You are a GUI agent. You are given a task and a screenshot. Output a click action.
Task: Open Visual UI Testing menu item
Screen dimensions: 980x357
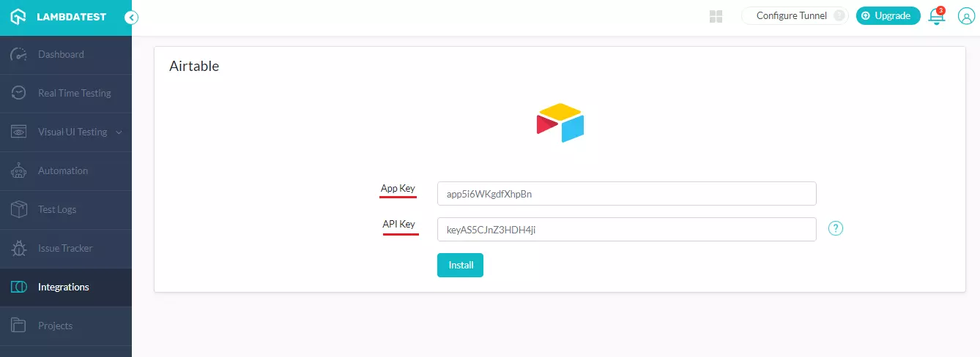pyautogui.click(x=66, y=132)
